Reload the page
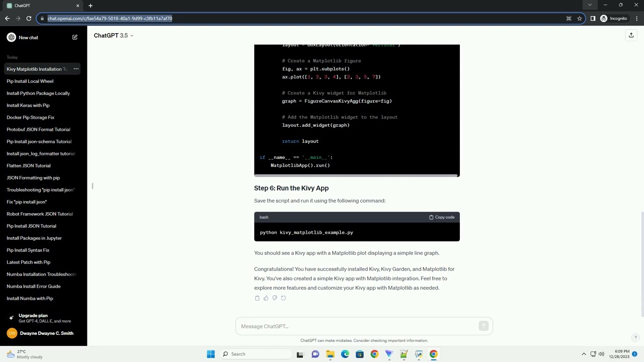The height and width of the screenshot is (362, 644). [29, 19]
